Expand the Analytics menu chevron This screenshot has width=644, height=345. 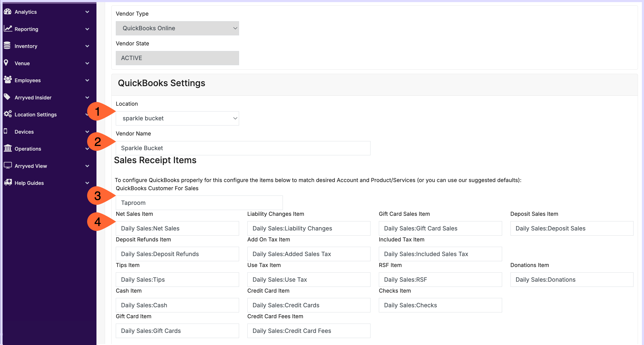[x=87, y=12]
